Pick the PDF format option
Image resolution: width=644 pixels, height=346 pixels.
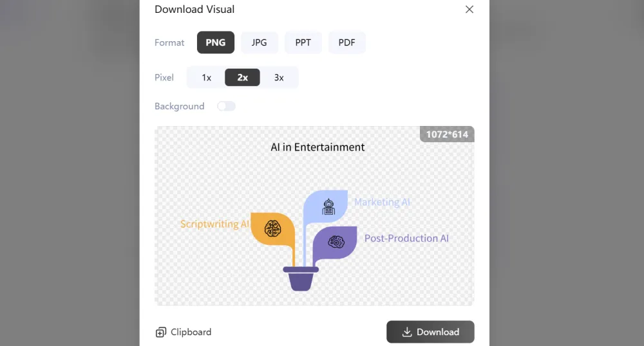tap(346, 42)
